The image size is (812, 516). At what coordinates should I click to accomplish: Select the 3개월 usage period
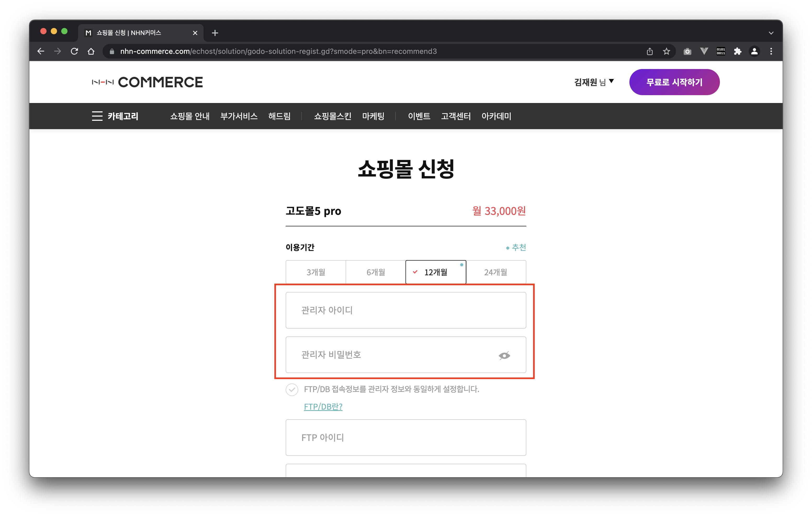pyautogui.click(x=316, y=272)
